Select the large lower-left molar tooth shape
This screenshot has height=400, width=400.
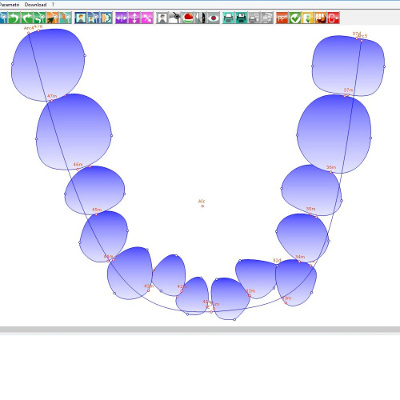[x=74, y=132]
